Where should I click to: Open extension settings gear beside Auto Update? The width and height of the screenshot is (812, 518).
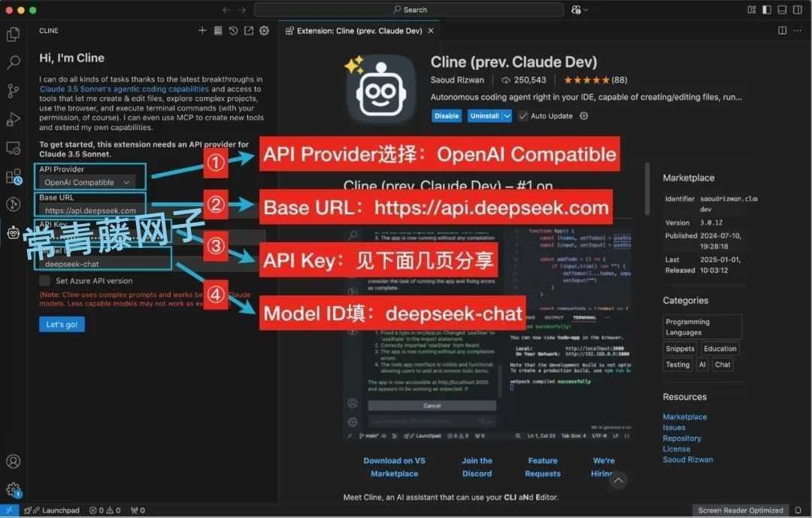click(x=583, y=116)
